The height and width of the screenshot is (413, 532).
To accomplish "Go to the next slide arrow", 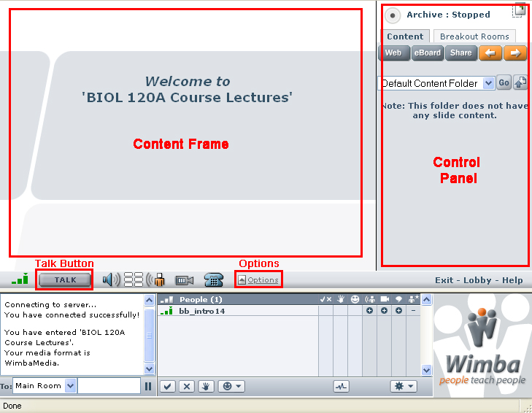I will 515,53.
